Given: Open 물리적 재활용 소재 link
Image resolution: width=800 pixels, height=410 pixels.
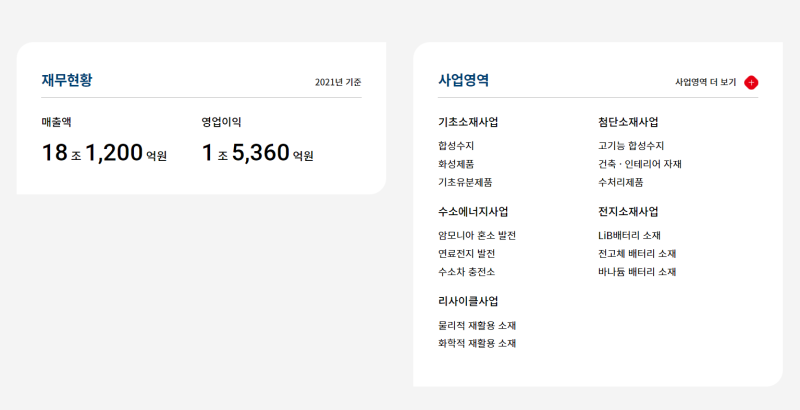Looking at the screenshot, I should tap(477, 325).
